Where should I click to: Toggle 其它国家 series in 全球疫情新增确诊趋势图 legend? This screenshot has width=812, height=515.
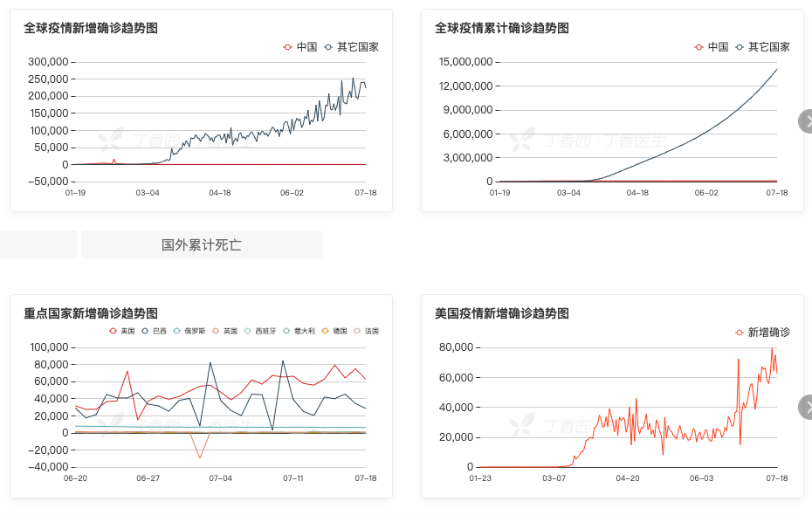[351, 47]
